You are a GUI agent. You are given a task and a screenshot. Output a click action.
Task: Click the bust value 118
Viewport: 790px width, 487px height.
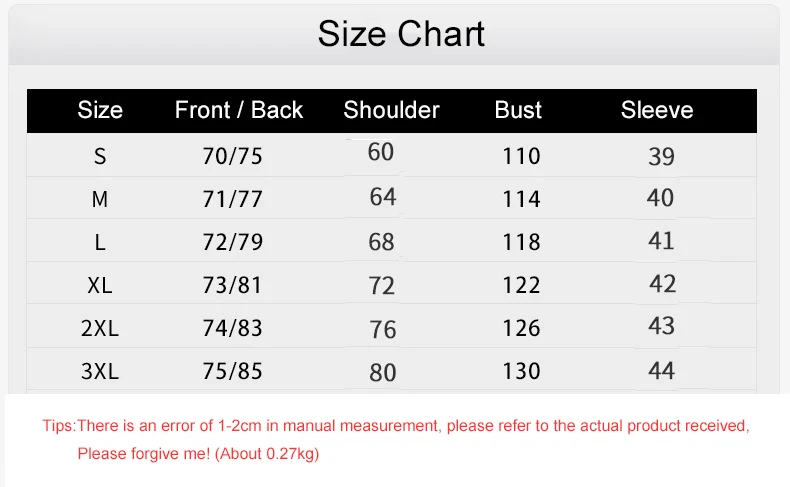click(x=521, y=242)
